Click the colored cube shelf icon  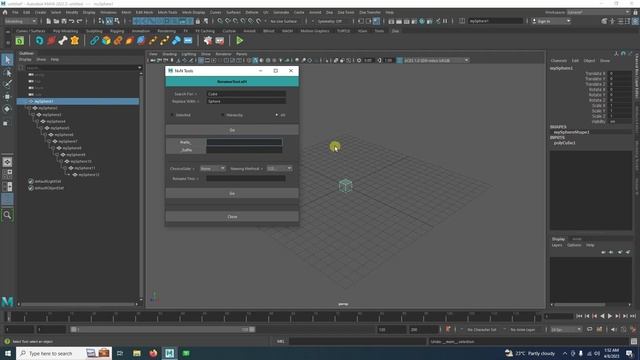coord(106,40)
